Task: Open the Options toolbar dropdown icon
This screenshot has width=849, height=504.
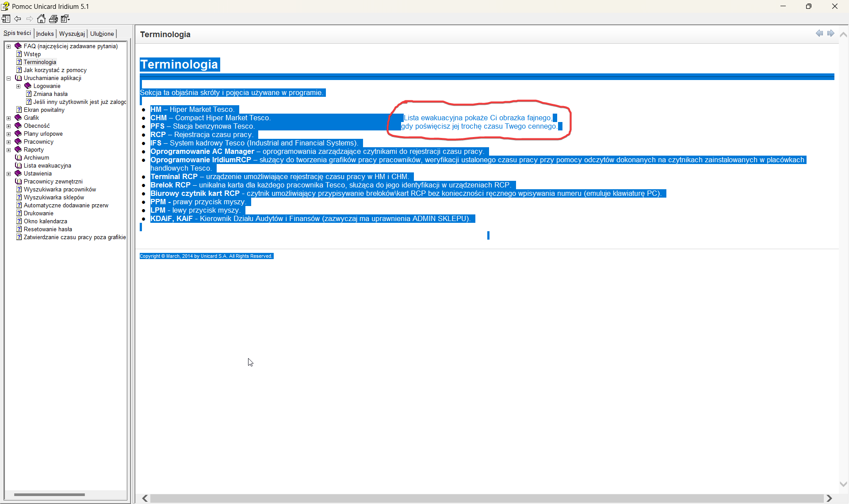Action: pyautogui.click(x=65, y=19)
